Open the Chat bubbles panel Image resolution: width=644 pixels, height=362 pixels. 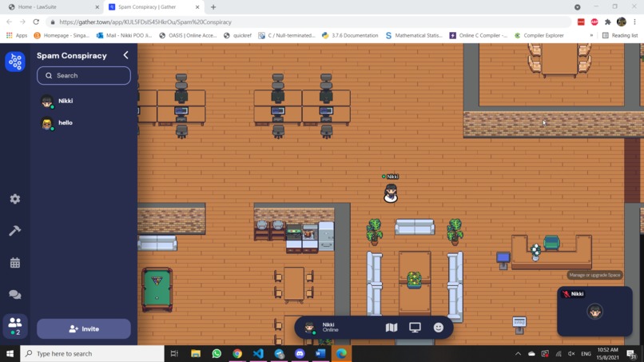(x=15, y=294)
